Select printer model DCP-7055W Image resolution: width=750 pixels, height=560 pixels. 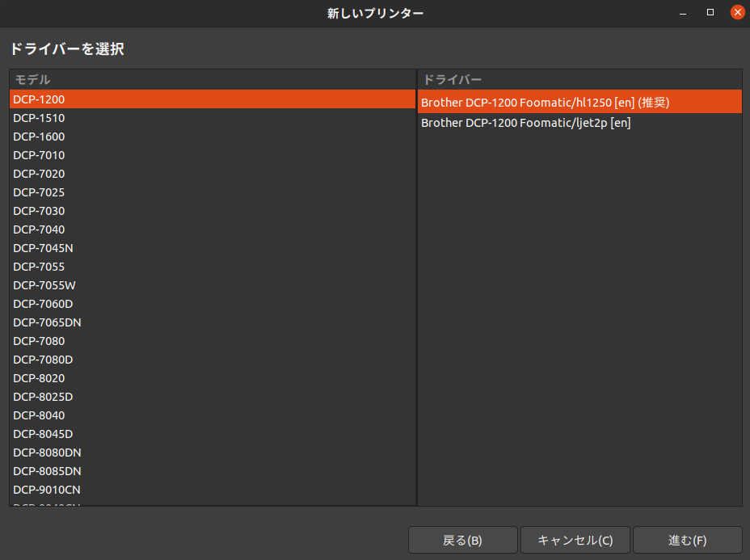point(44,285)
